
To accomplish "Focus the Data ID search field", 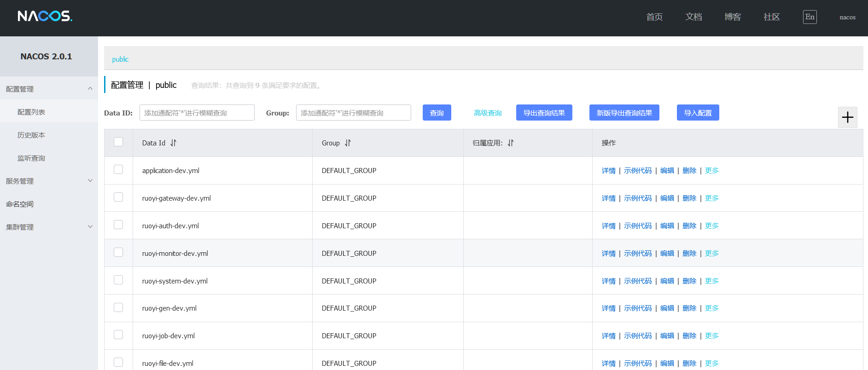I will [x=197, y=113].
